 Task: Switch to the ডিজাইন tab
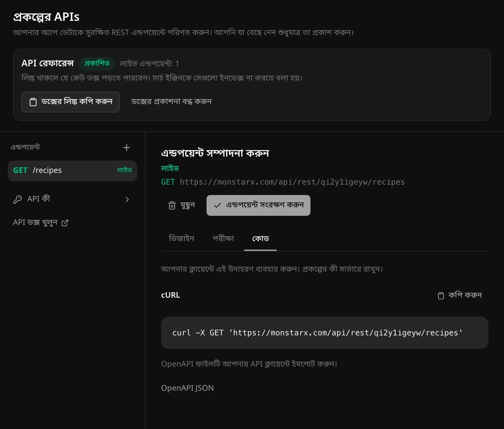pos(182,239)
